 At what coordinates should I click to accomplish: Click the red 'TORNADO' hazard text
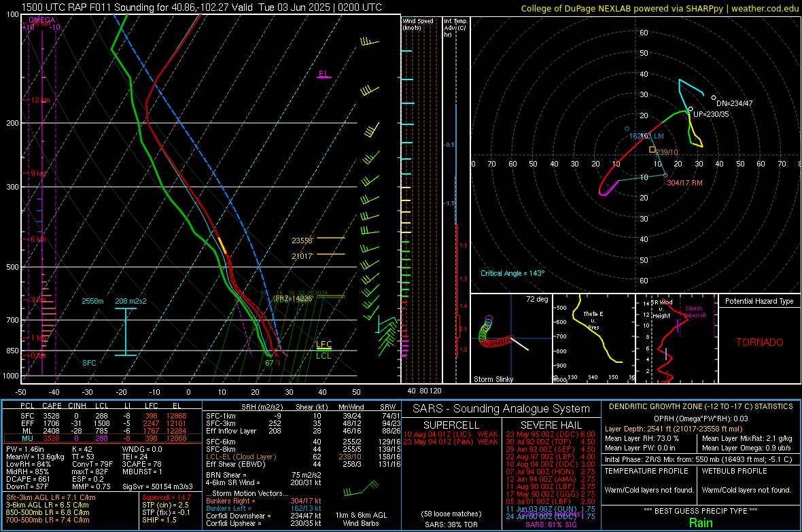coord(760,342)
